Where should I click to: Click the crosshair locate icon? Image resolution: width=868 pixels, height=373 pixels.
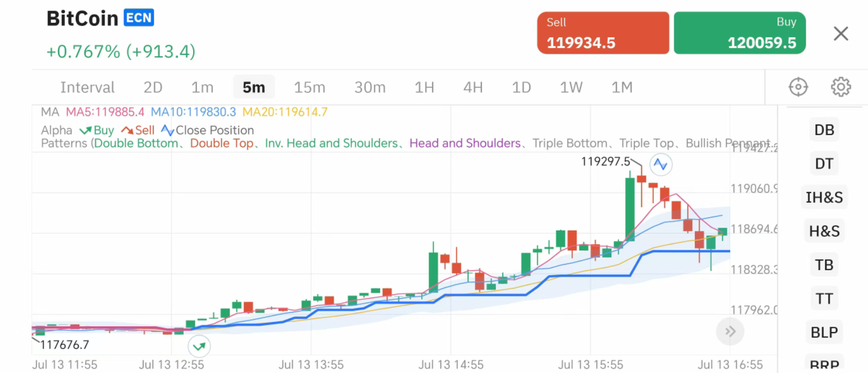[798, 87]
